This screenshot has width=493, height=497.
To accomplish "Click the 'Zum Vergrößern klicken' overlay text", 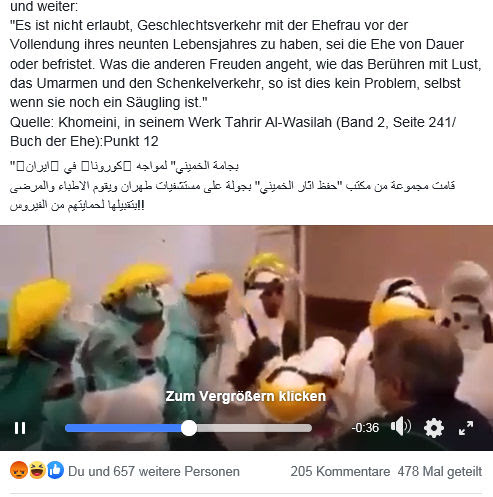I will tap(246, 396).
